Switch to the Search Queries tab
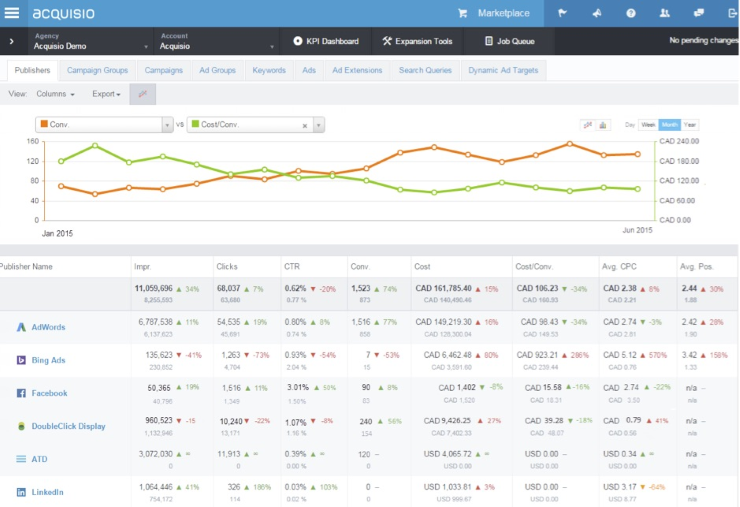Viewport: 740px width, 507px height. coord(425,70)
